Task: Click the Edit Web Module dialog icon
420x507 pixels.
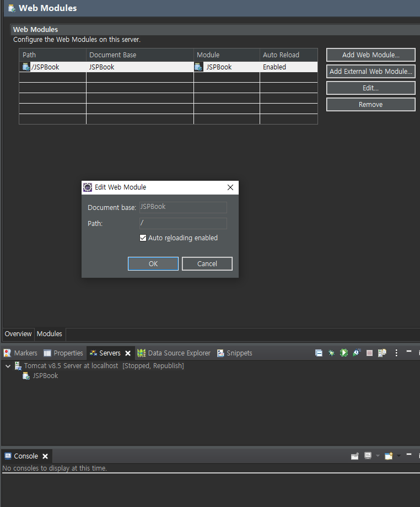Action: [x=88, y=187]
